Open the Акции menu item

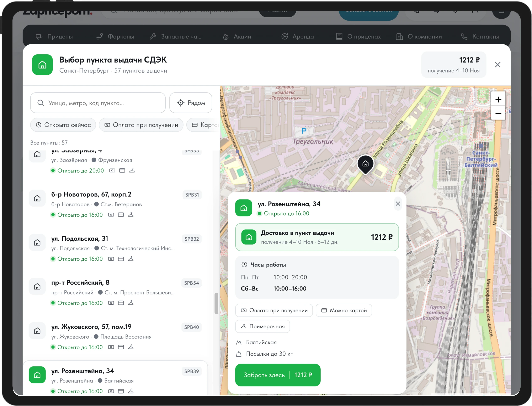click(237, 37)
